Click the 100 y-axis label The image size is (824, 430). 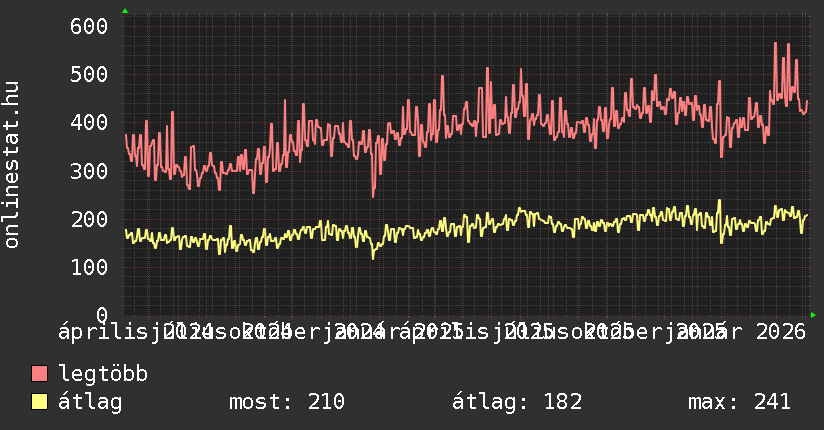coord(88,267)
